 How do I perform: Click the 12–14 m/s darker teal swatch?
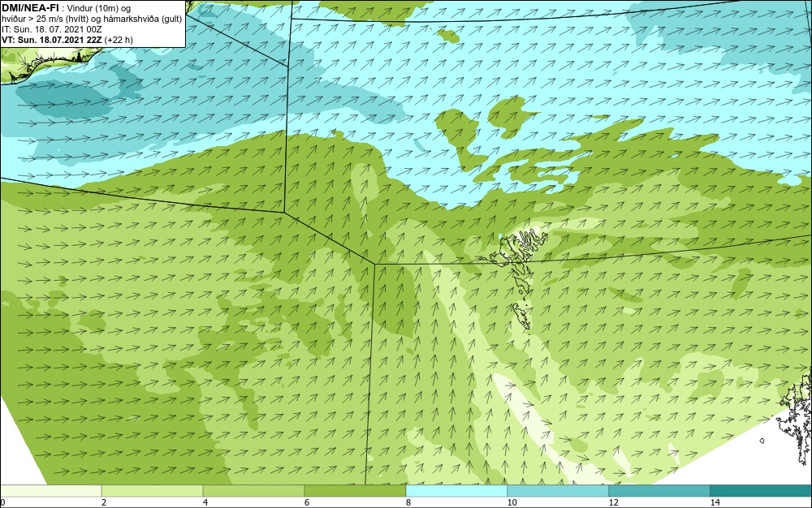(x=659, y=491)
